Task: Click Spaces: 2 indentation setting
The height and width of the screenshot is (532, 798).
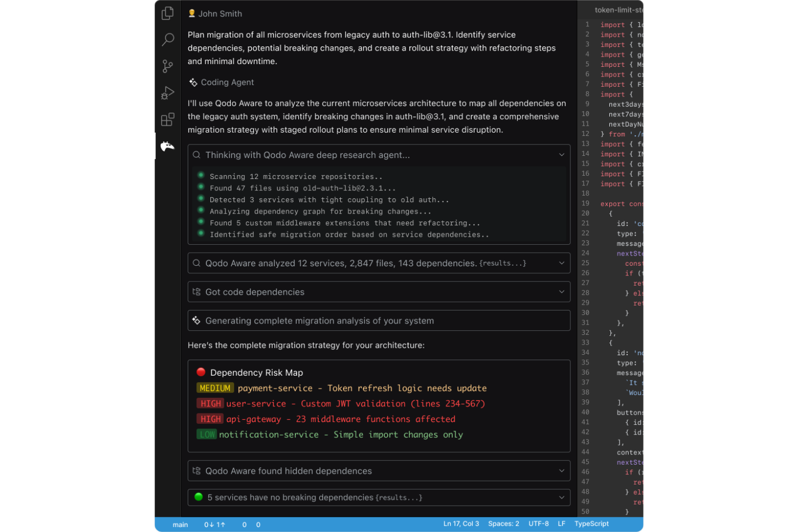Action: pyautogui.click(x=504, y=524)
